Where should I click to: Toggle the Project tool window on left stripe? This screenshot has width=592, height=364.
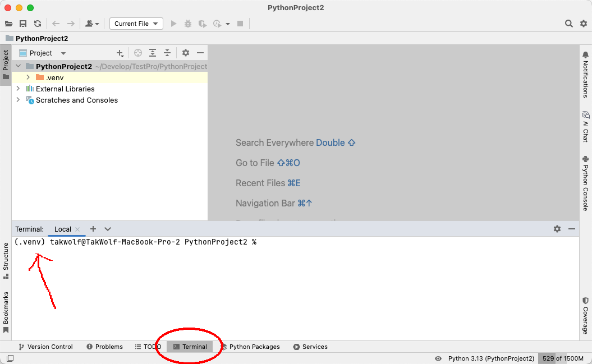pyautogui.click(x=6, y=65)
